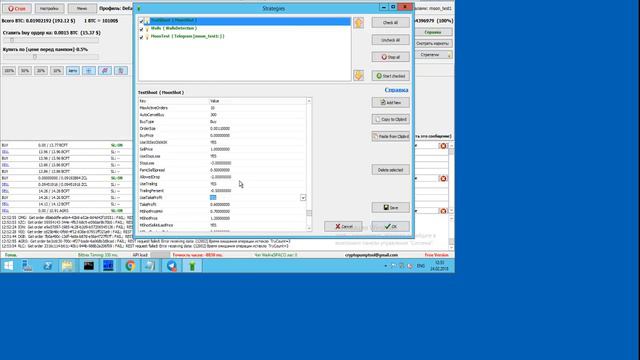This screenshot has height=360, width=640.
Task: Remove middle order with red X icon
Action: coord(443,178)
